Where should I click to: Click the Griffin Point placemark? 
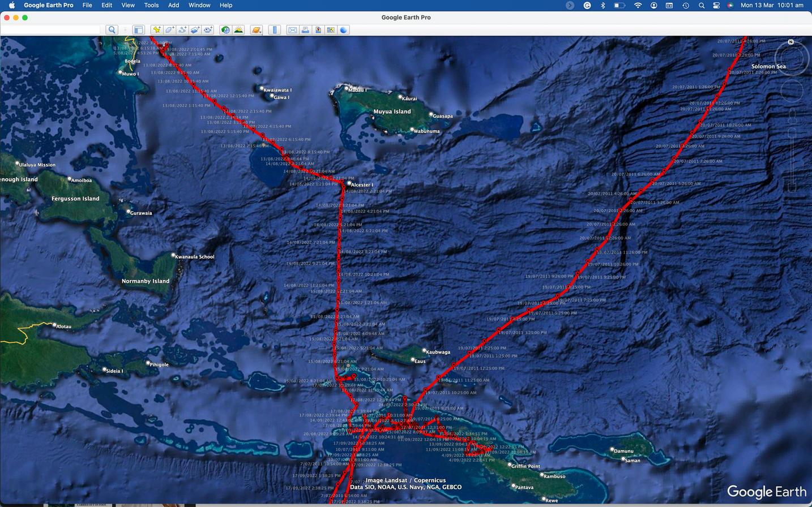click(x=524, y=466)
